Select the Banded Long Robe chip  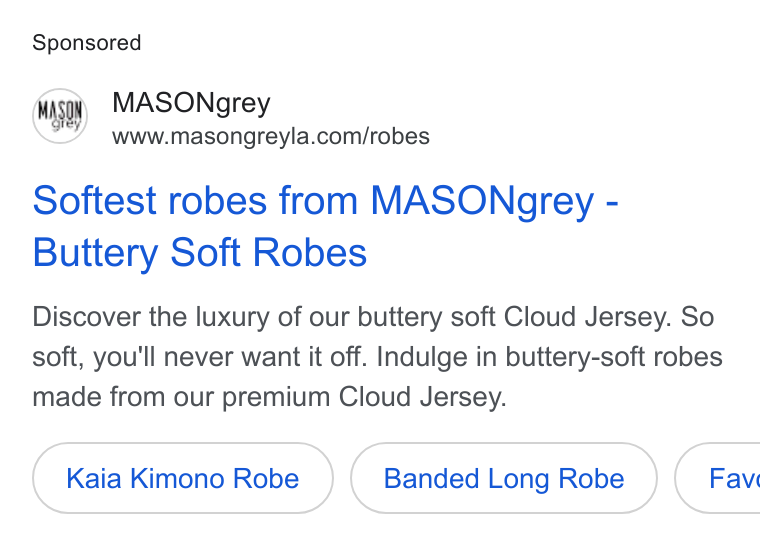coord(504,478)
